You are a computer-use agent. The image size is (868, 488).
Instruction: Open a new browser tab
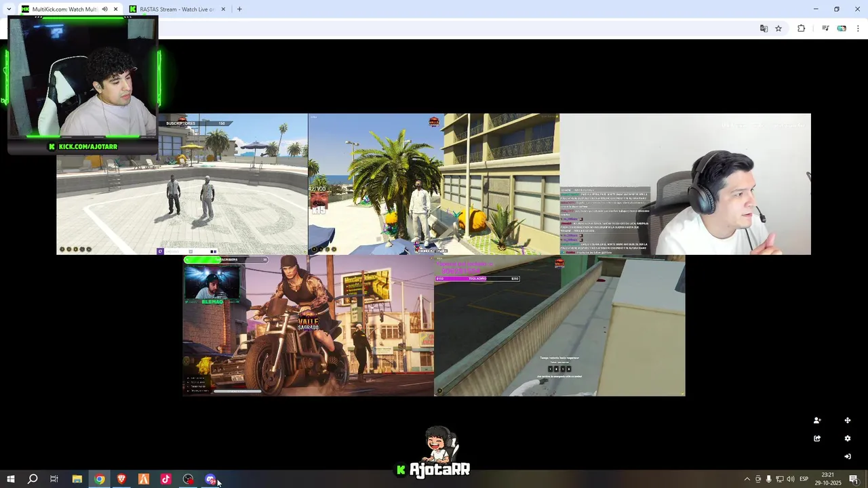(239, 9)
